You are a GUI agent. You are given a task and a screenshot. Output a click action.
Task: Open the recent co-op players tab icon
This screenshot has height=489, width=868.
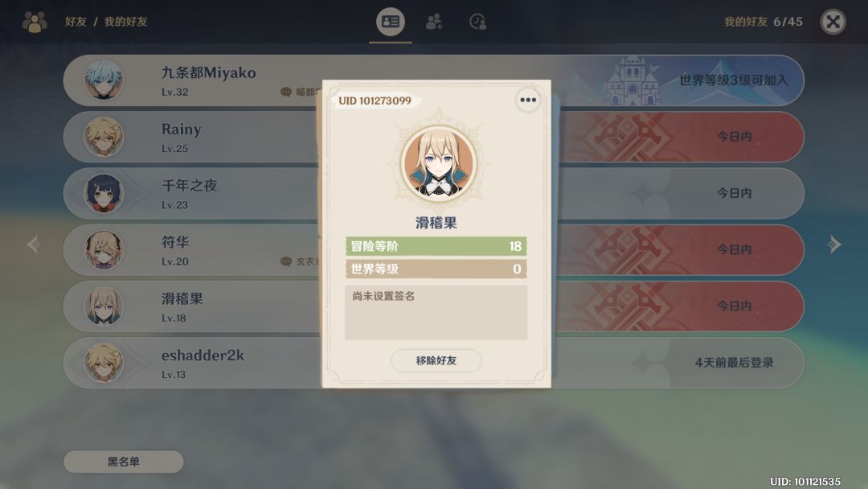point(477,22)
